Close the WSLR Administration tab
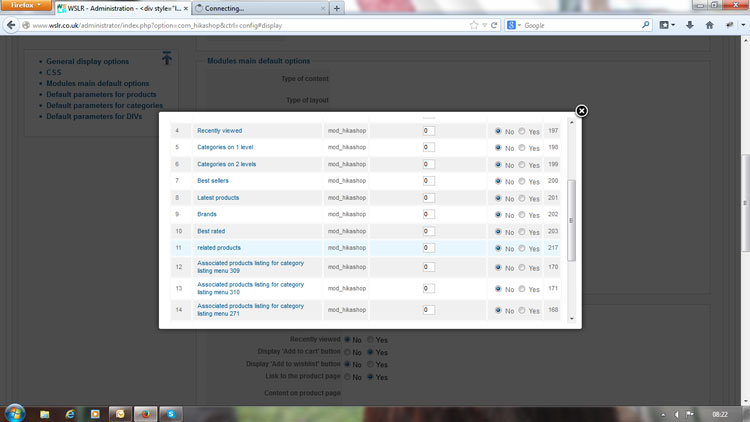 coord(186,8)
